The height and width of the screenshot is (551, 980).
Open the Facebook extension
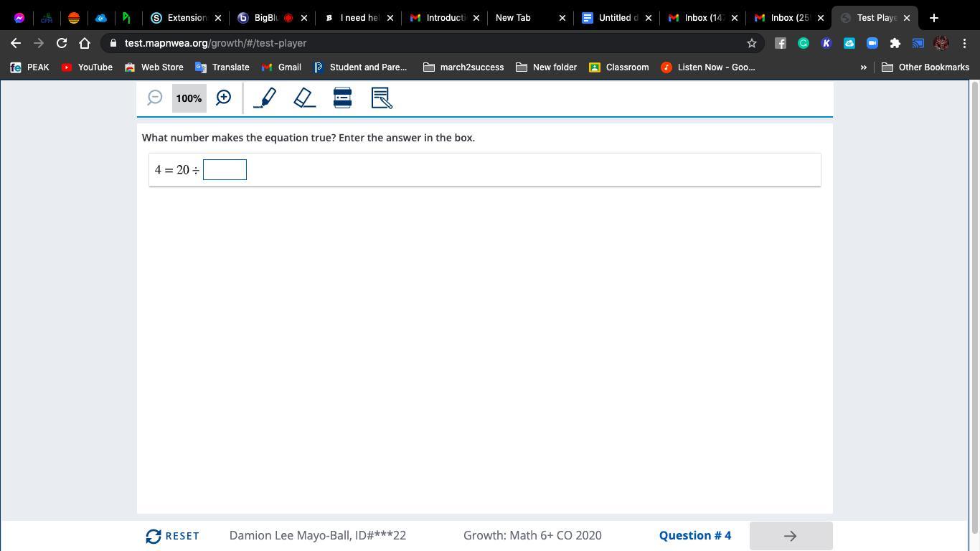781,43
